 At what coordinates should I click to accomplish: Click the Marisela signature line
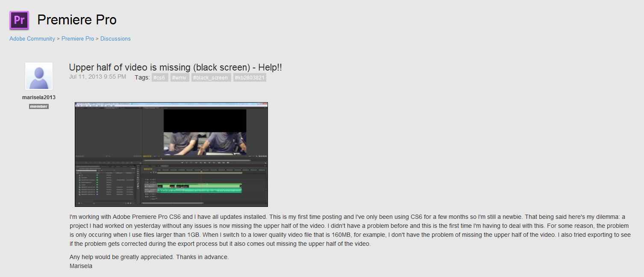[x=81, y=266]
